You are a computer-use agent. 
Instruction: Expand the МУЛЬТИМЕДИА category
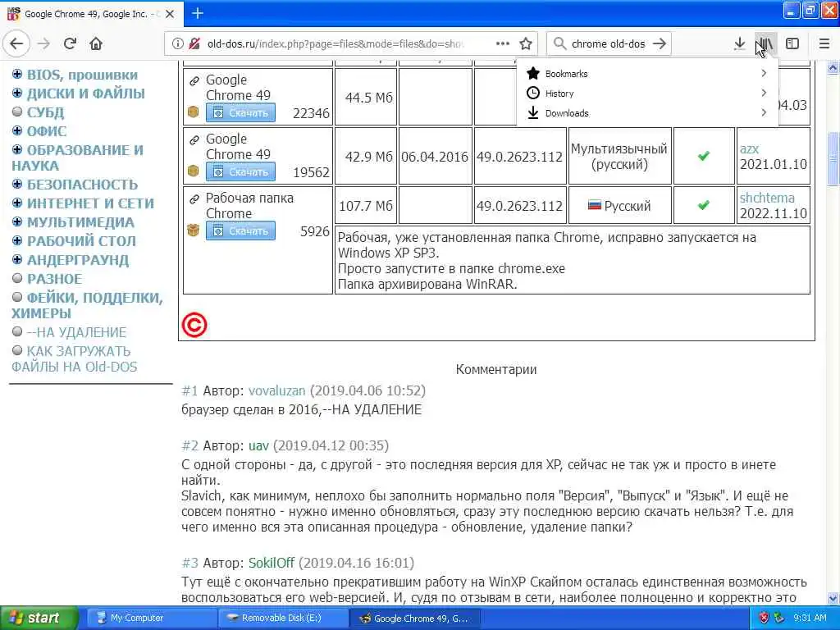[17, 221]
